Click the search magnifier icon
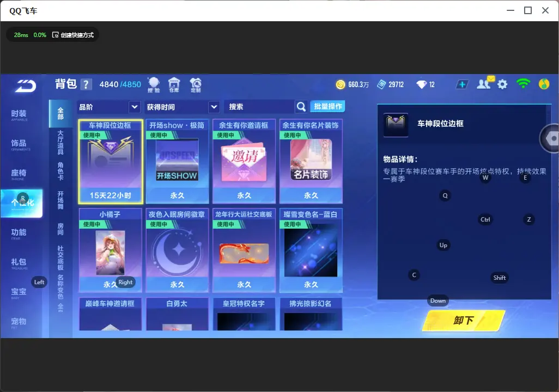Image resolution: width=559 pixels, height=392 pixels. tap(301, 107)
